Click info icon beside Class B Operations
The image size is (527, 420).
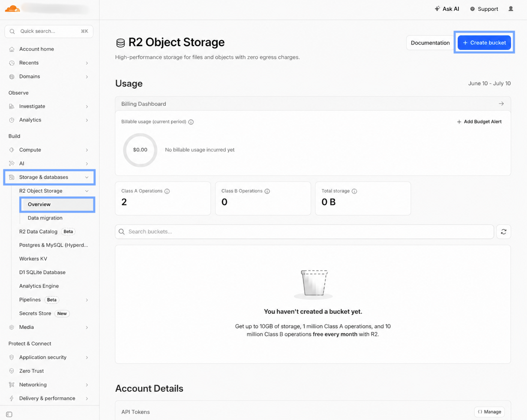tap(267, 191)
